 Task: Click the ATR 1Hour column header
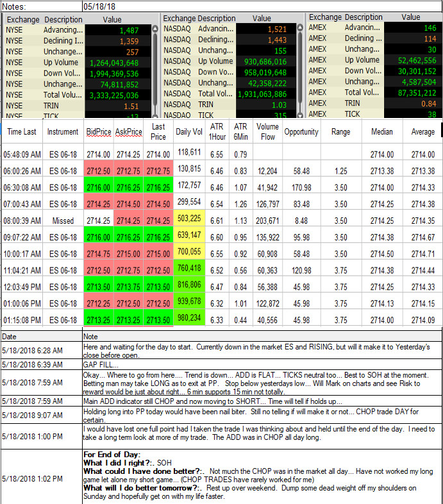coord(217,132)
